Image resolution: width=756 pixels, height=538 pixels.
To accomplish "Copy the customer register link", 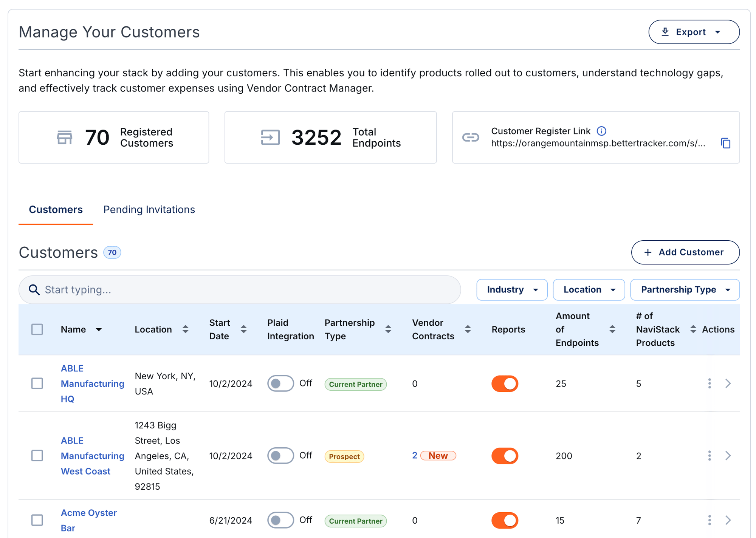I will click(x=725, y=143).
